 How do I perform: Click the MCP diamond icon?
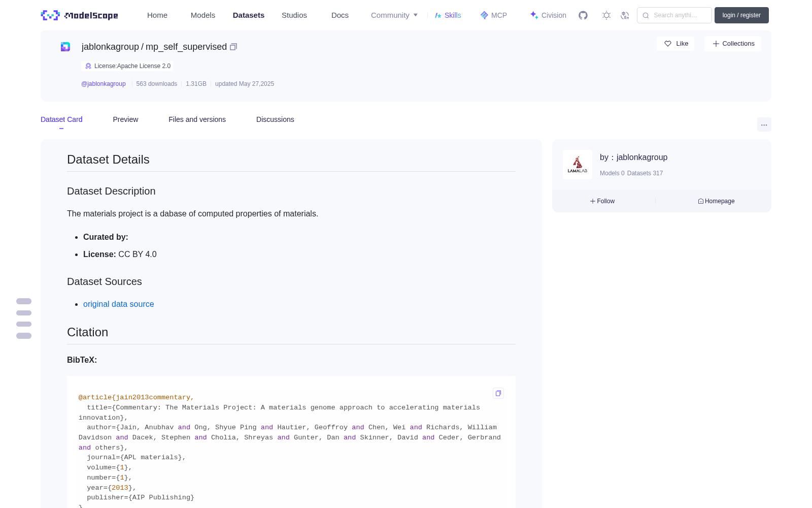point(484,15)
